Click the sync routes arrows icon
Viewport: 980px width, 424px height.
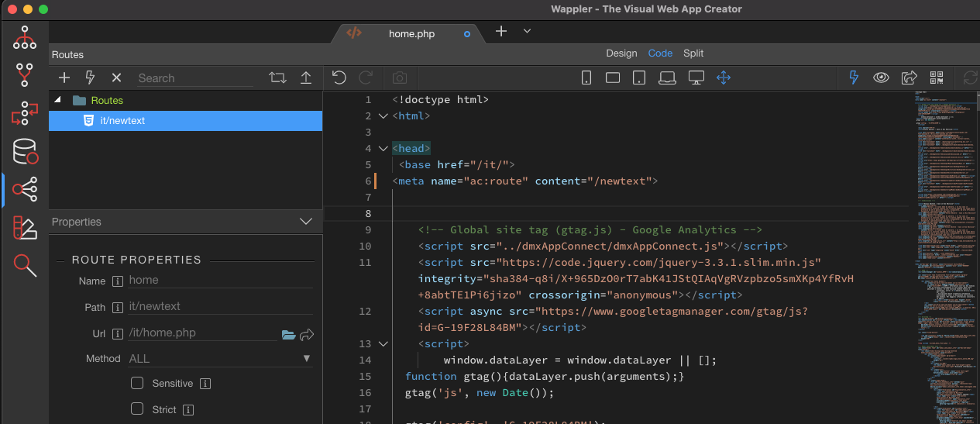tap(277, 78)
